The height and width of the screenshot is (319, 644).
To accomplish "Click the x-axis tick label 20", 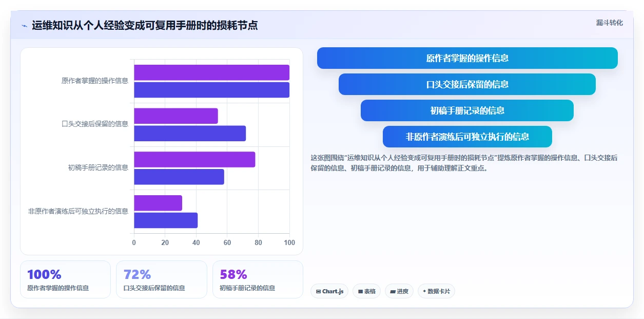I will pyautogui.click(x=165, y=242).
